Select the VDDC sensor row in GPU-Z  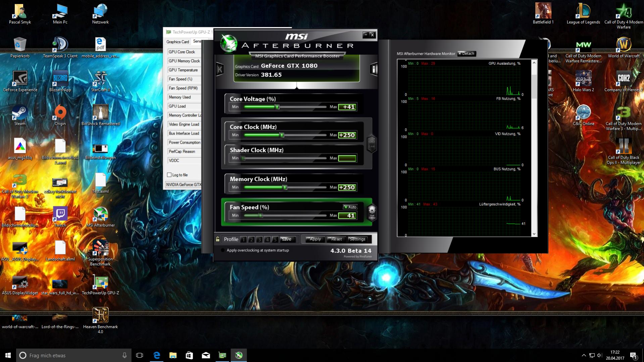(x=184, y=161)
